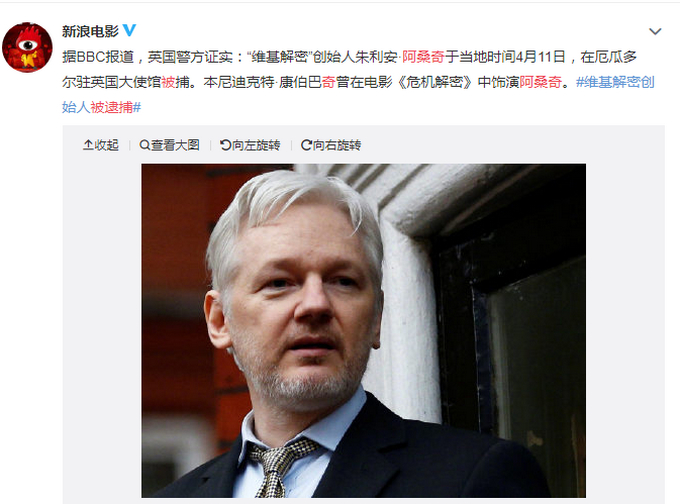Click the upward arrow collapse icon

[x=88, y=145]
